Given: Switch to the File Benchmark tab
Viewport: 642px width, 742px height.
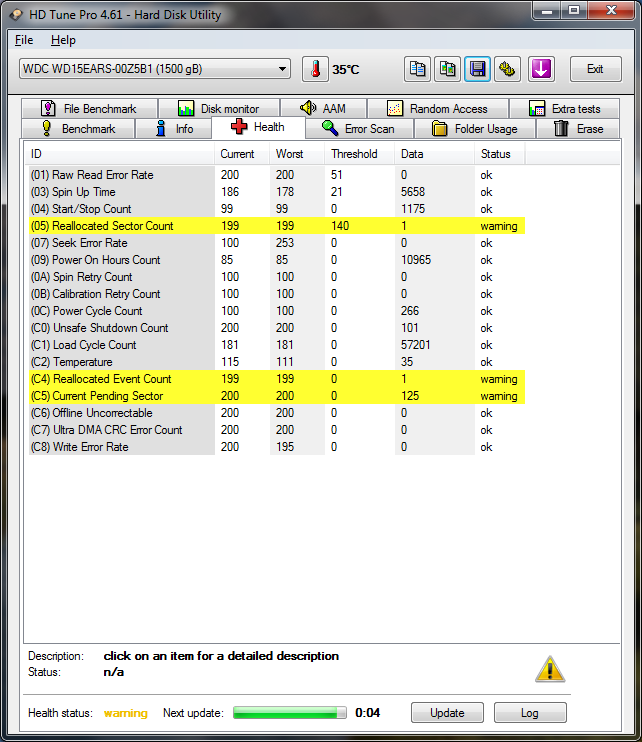Looking at the screenshot, I should coord(89,109).
